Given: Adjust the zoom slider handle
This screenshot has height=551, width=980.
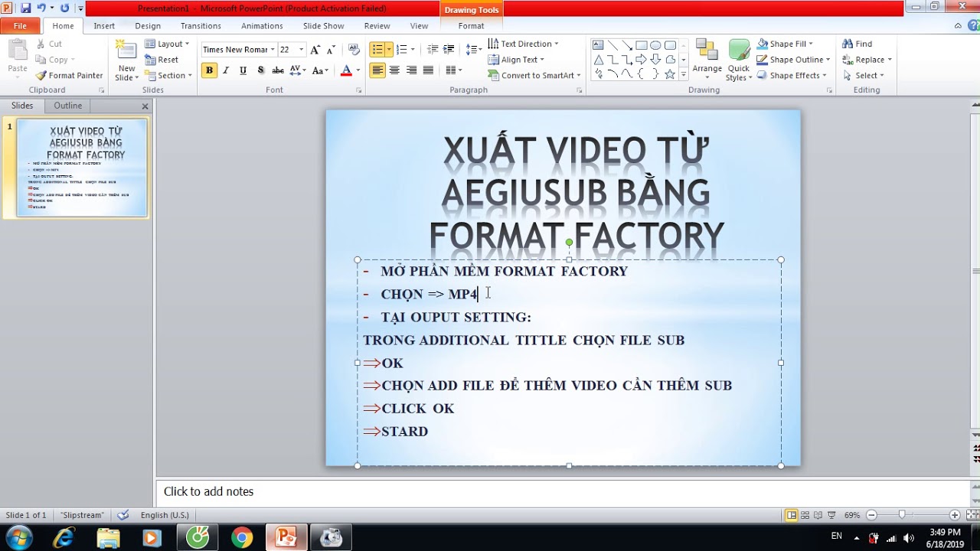Looking at the screenshot, I should coord(902,515).
